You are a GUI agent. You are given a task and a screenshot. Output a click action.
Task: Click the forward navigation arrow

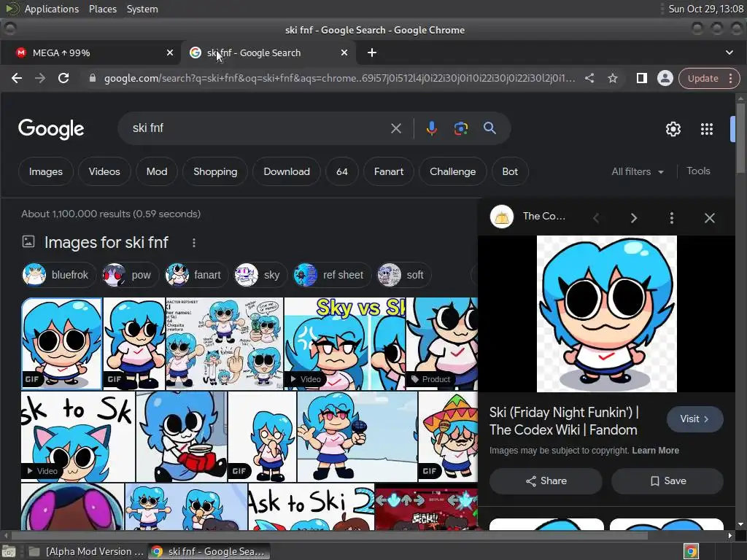[x=40, y=78]
